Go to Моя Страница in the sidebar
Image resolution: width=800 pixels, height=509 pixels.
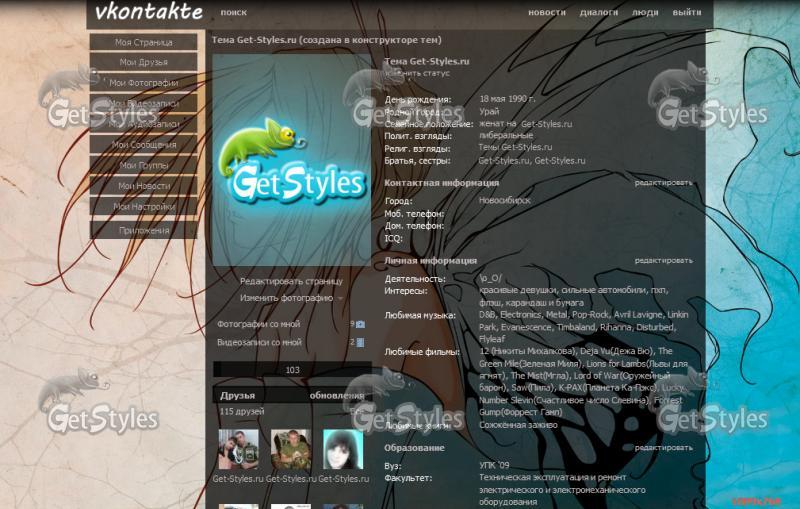143,42
